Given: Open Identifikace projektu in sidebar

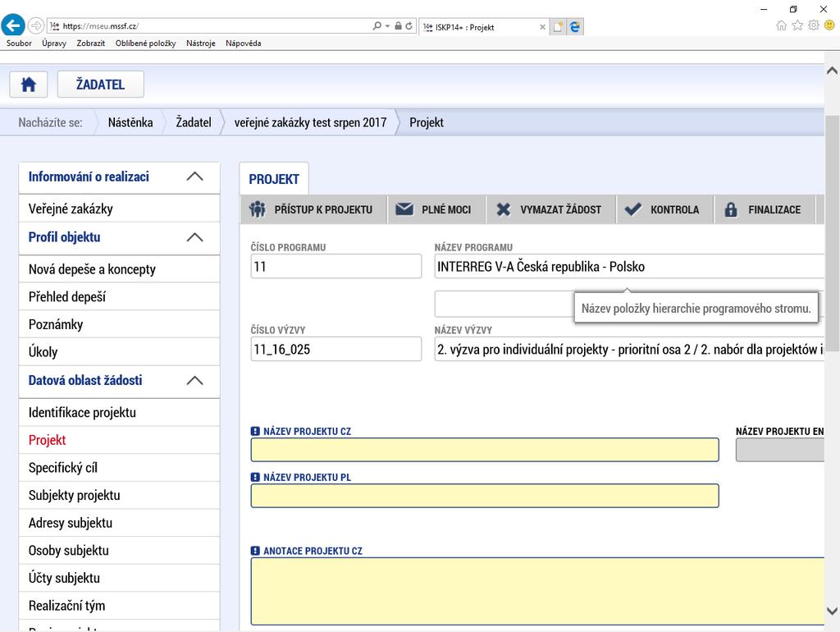Looking at the screenshot, I should [120, 412].
